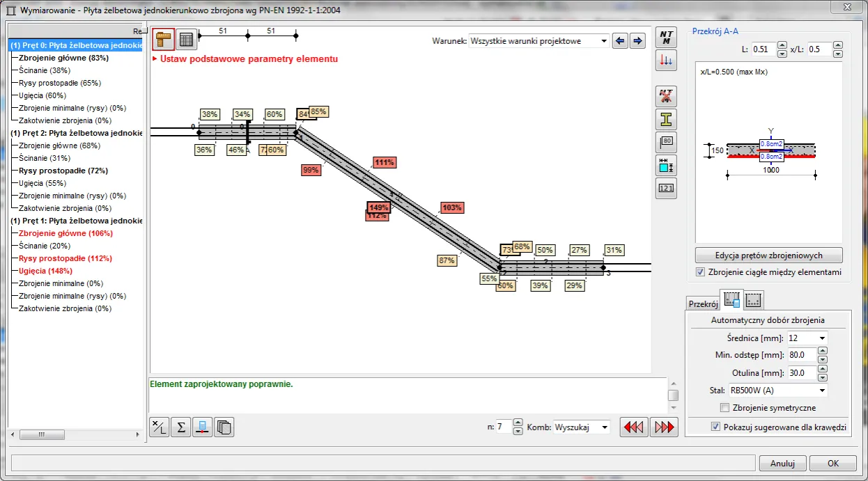868x481 pixels.
Task: Enable Zbrojenie symetryczne checkbox
Action: tap(725, 408)
